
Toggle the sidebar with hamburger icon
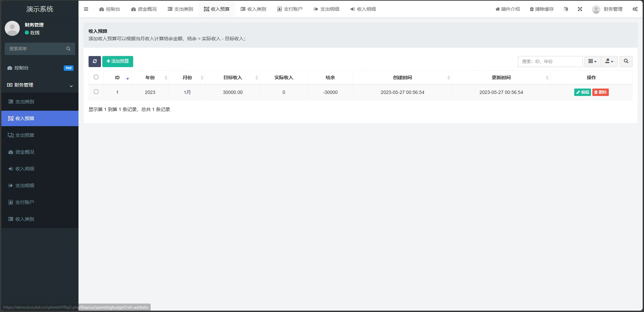[86, 9]
